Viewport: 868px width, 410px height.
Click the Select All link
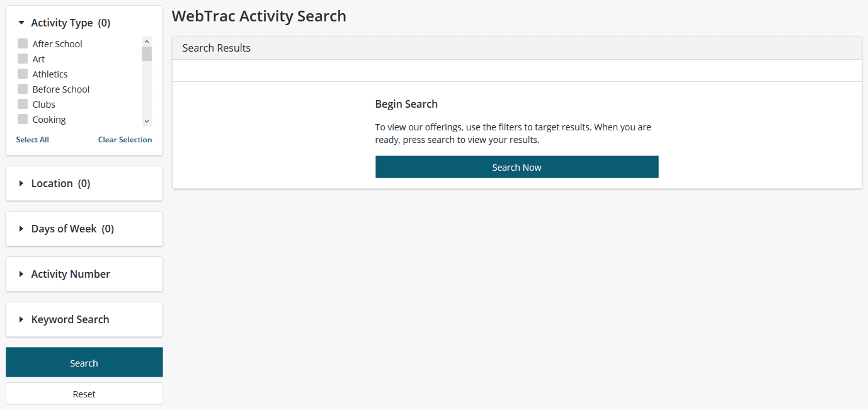(x=32, y=139)
